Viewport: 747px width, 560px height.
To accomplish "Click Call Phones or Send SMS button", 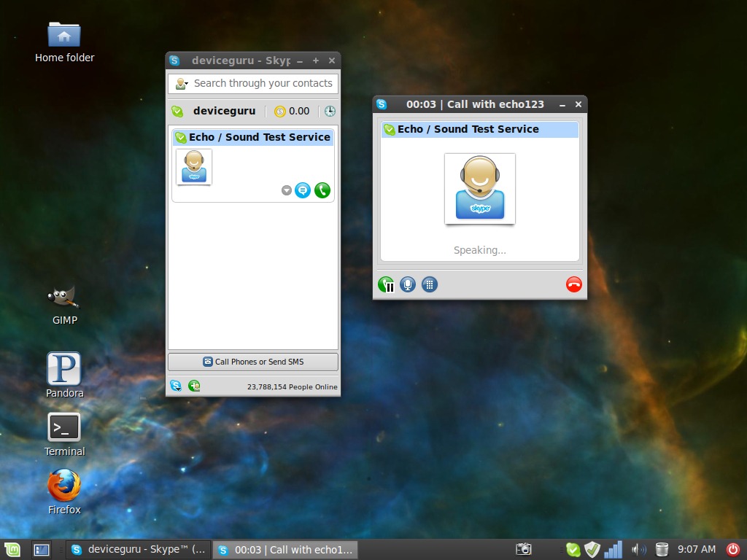I will pyautogui.click(x=253, y=362).
